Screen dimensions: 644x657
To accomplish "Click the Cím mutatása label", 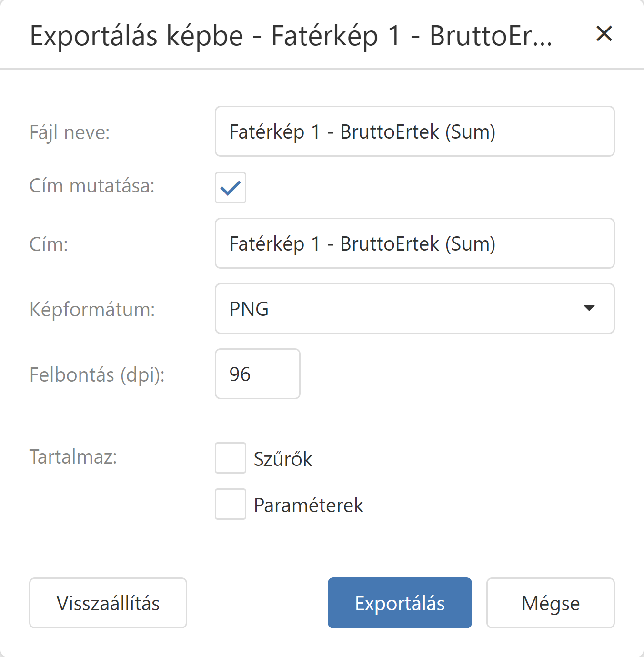I will click(92, 186).
